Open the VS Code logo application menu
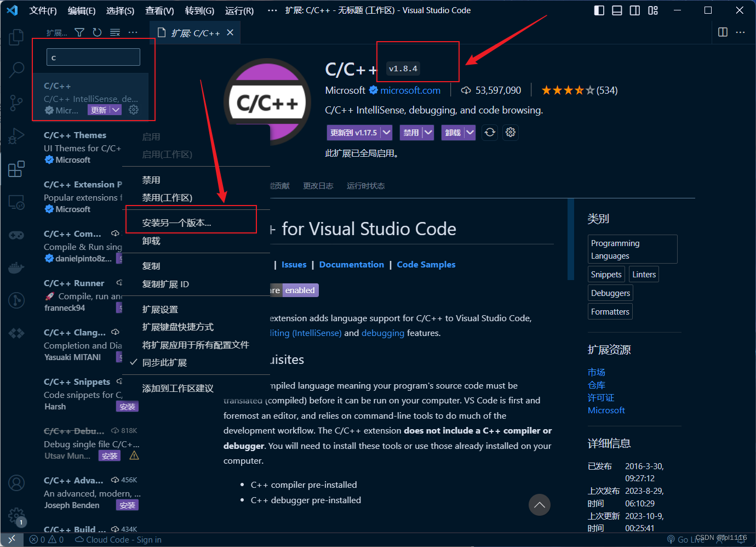 click(x=12, y=10)
